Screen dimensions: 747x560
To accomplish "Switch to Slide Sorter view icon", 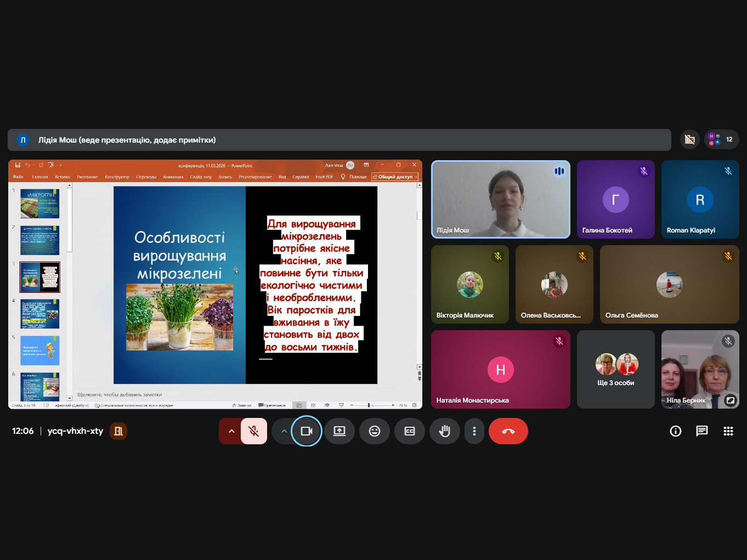I will click(313, 405).
